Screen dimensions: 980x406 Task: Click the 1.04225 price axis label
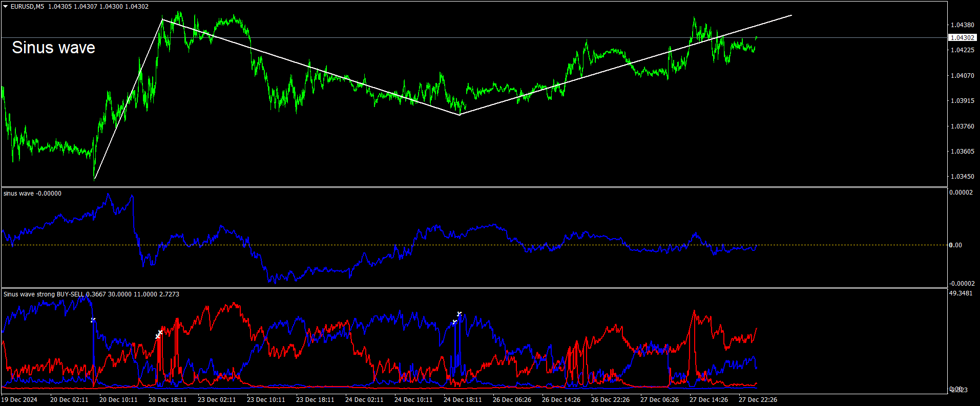coord(963,50)
